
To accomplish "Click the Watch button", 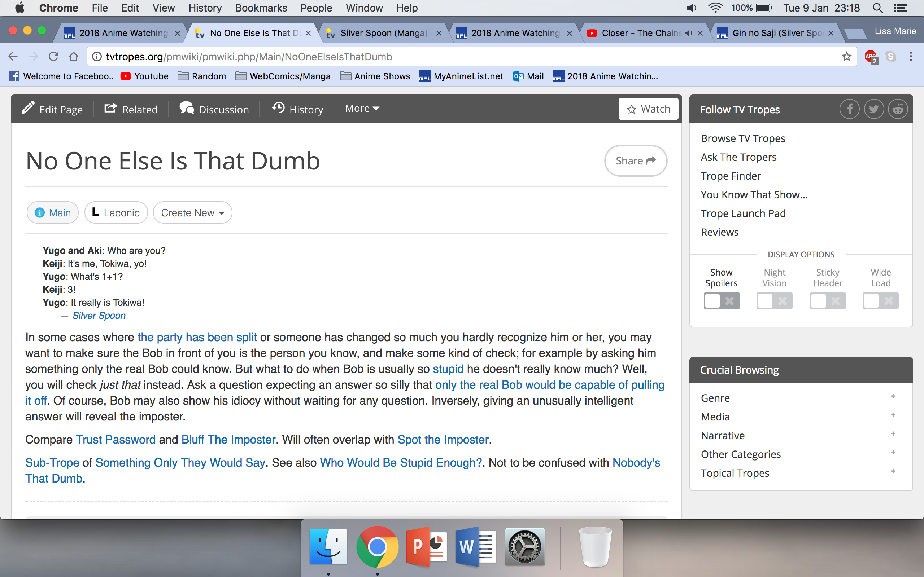I will [x=648, y=109].
